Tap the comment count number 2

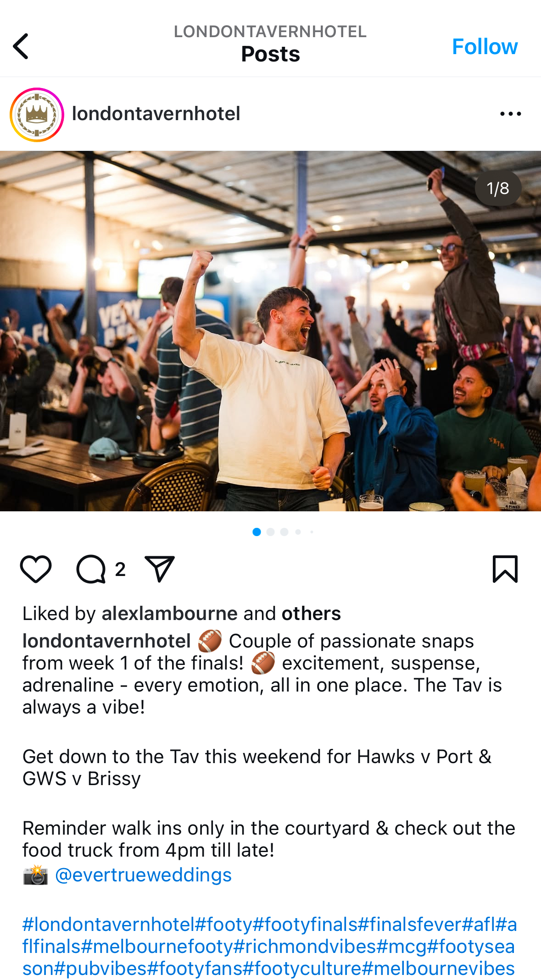point(120,570)
